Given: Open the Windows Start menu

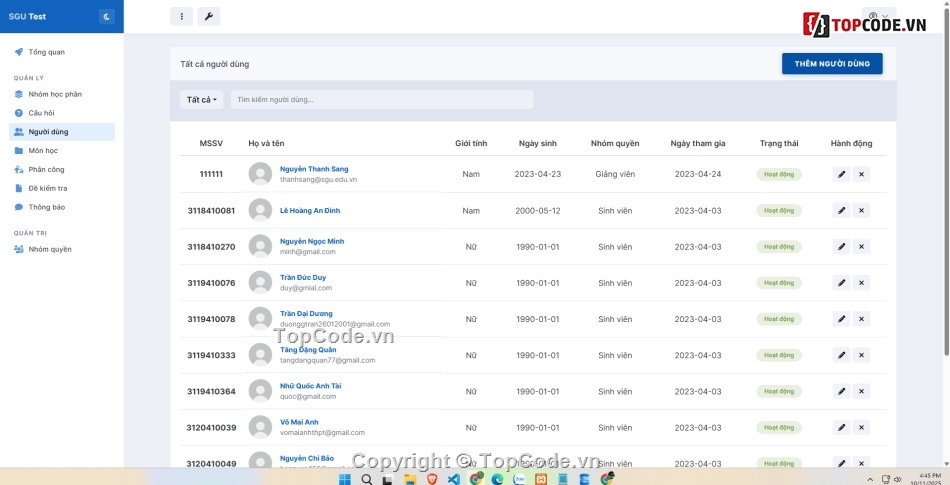Looking at the screenshot, I should click(345, 479).
